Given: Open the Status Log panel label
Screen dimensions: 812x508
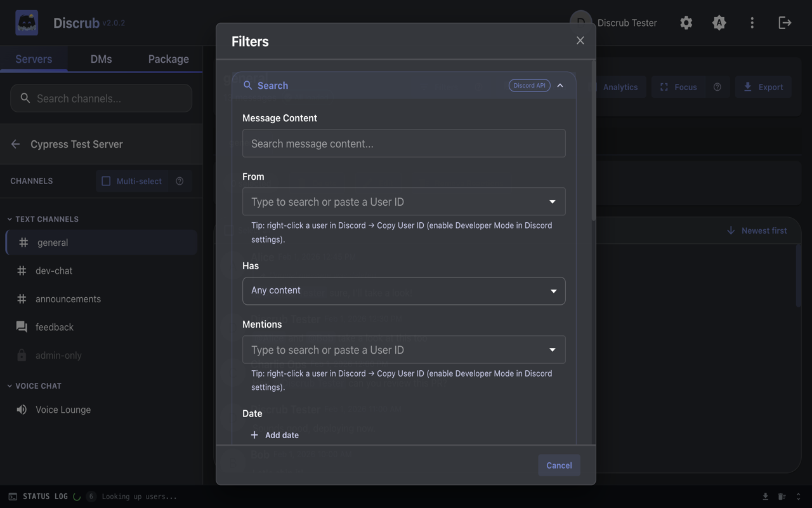Looking at the screenshot, I should click(45, 497).
